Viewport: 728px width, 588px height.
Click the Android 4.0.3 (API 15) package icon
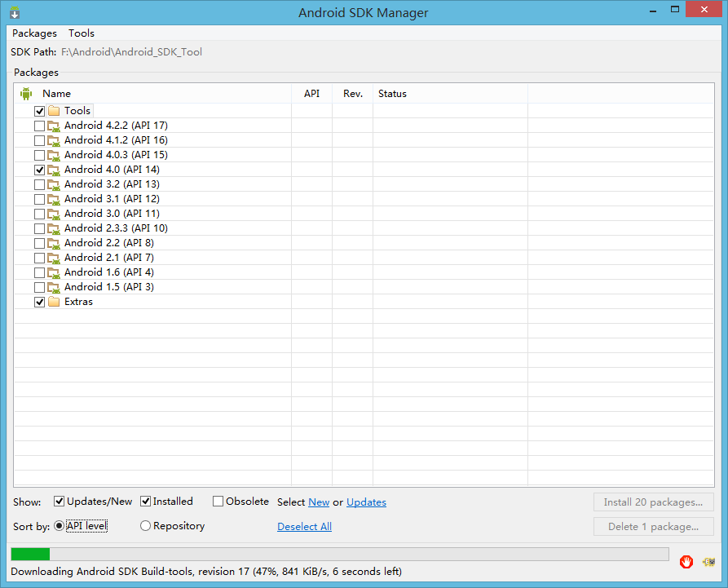(x=54, y=155)
